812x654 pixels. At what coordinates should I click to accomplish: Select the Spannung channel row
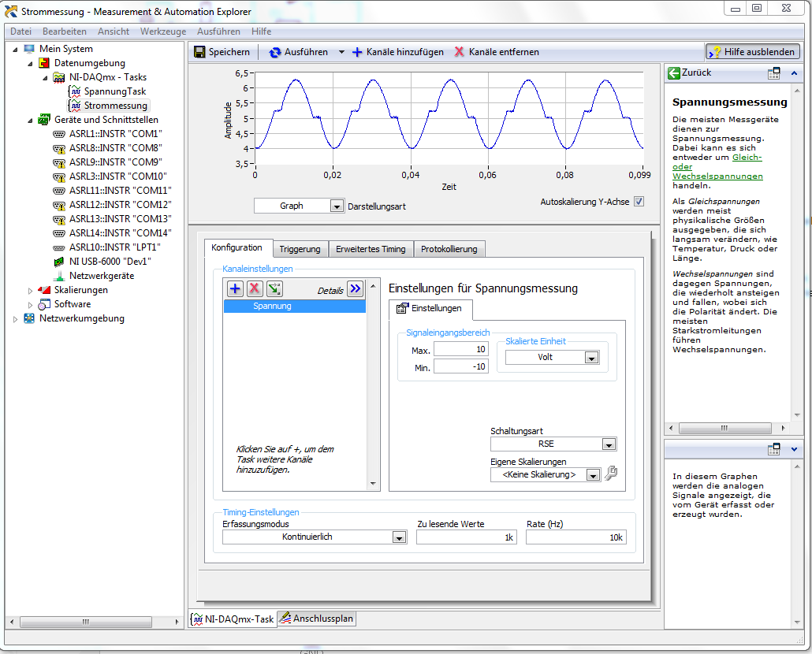295,306
